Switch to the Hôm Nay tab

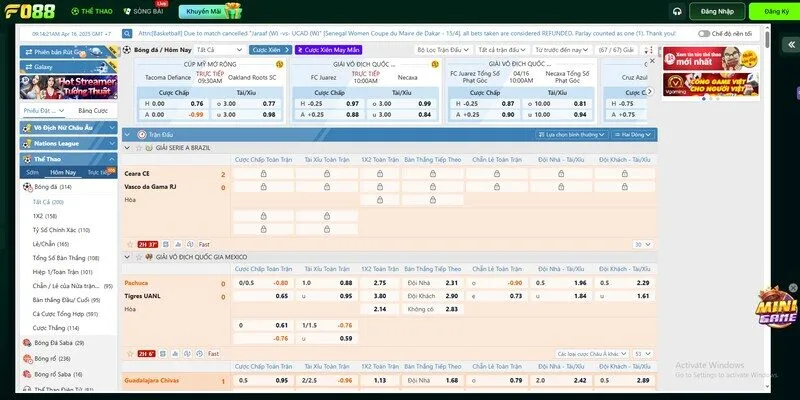pos(63,172)
